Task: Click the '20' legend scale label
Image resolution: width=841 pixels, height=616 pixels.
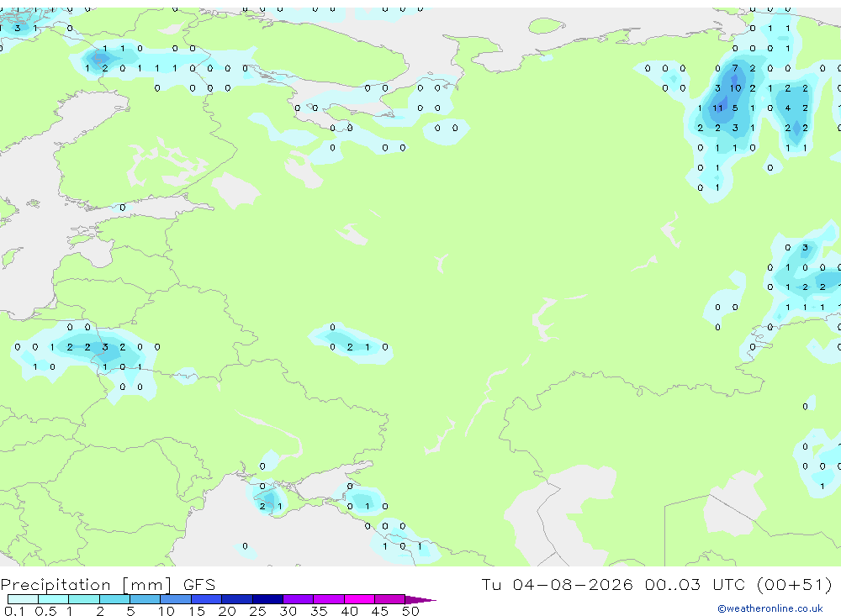Action: [x=227, y=611]
